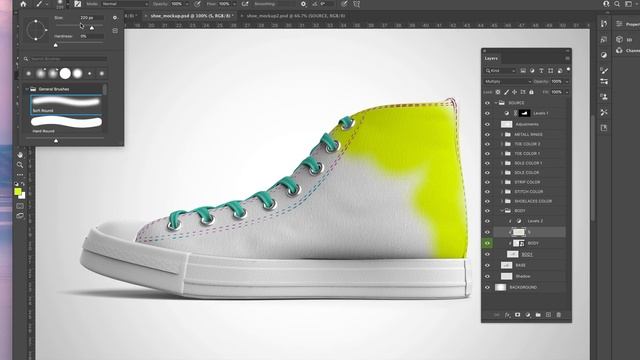
Task: Filter for adjustment layers icon
Action: coord(532,71)
